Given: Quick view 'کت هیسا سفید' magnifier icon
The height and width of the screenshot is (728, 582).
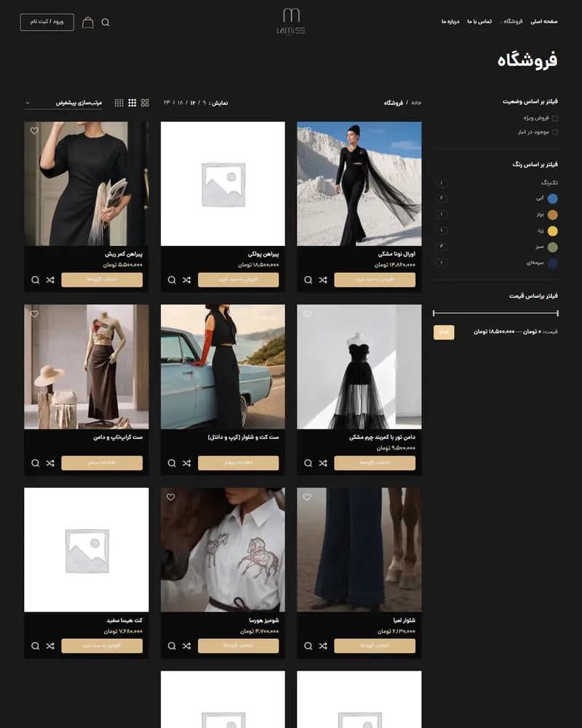Looking at the screenshot, I should pos(35,646).
